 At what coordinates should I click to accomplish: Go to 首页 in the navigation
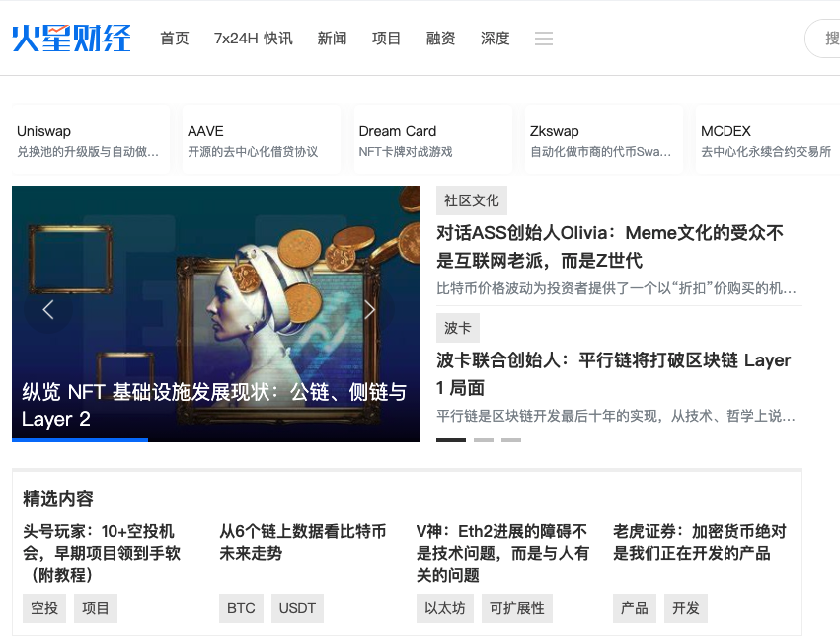click(175, 39)
